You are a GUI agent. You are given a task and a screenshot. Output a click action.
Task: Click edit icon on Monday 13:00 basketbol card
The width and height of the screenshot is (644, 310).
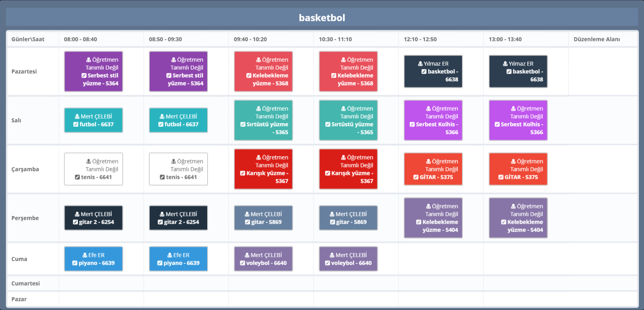click(x=509, y=72)
